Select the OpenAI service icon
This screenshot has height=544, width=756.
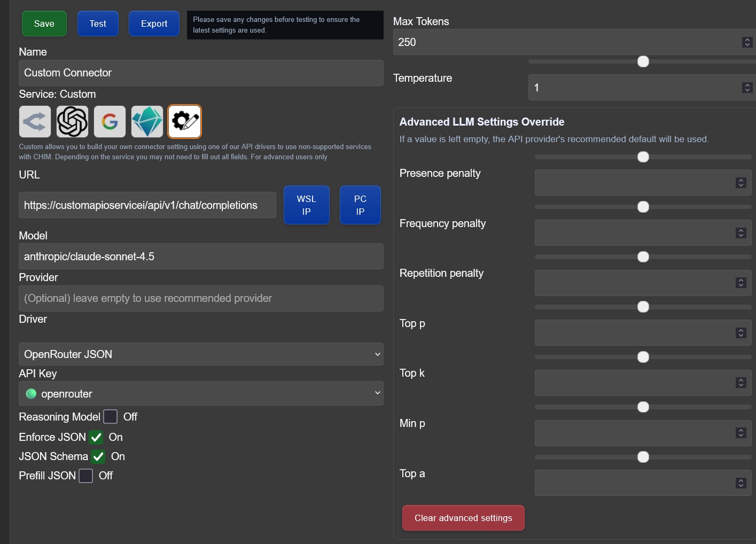[x=72, y=122]
